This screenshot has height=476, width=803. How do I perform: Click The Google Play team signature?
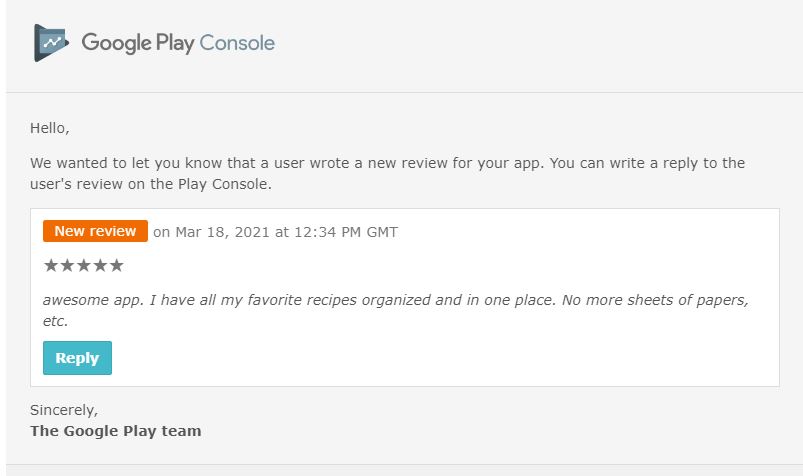(x=116, y=431)
